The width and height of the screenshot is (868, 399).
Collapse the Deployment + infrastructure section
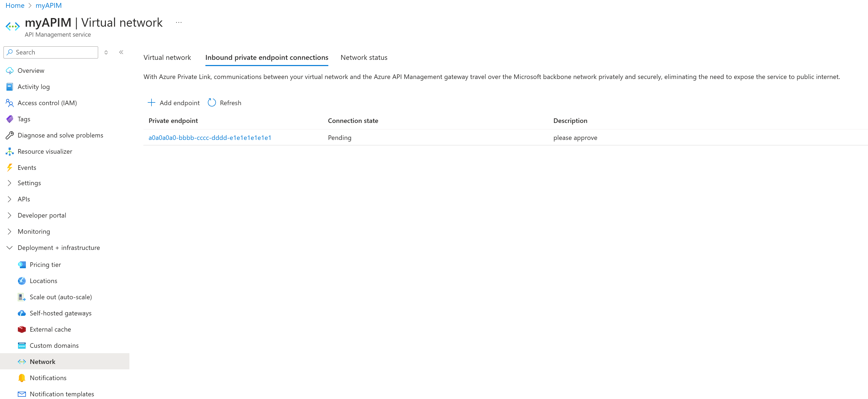click(x=9, y=247)
